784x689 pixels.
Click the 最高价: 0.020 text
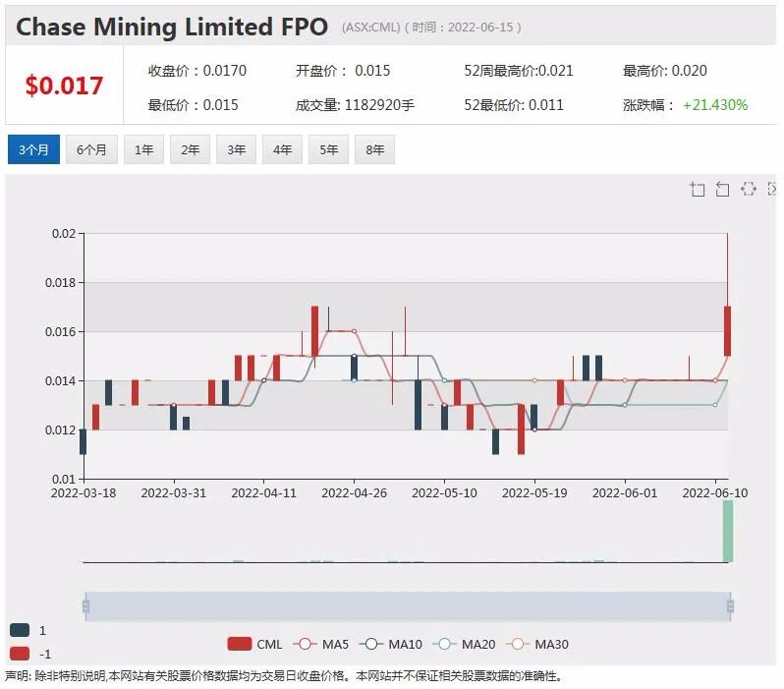[x=665, y=71]
